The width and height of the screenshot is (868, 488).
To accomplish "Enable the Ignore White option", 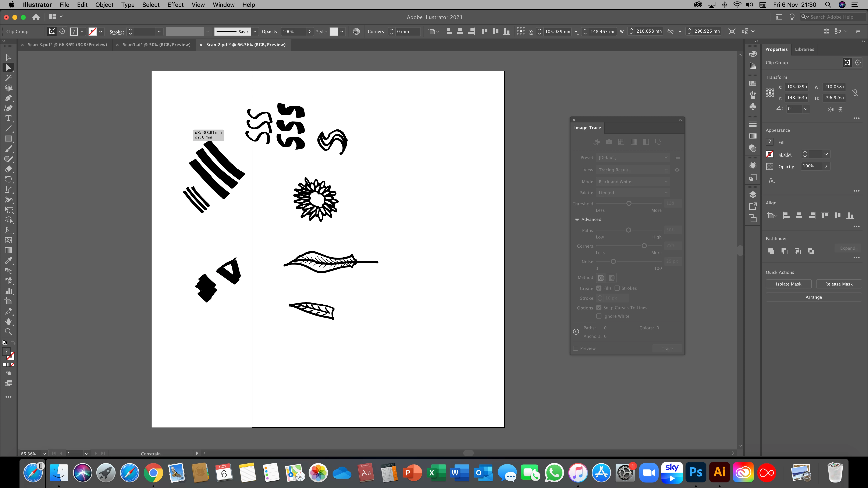I will click(599, 316).
